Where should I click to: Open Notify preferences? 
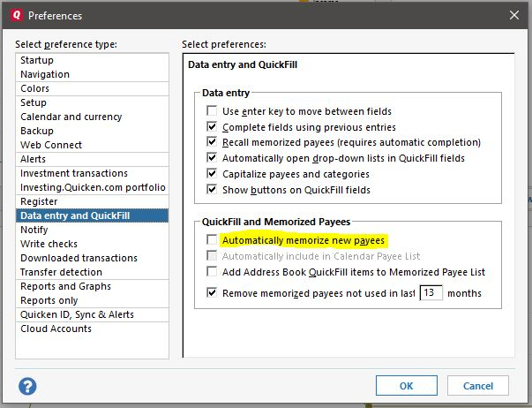click(x=92, y=230)
